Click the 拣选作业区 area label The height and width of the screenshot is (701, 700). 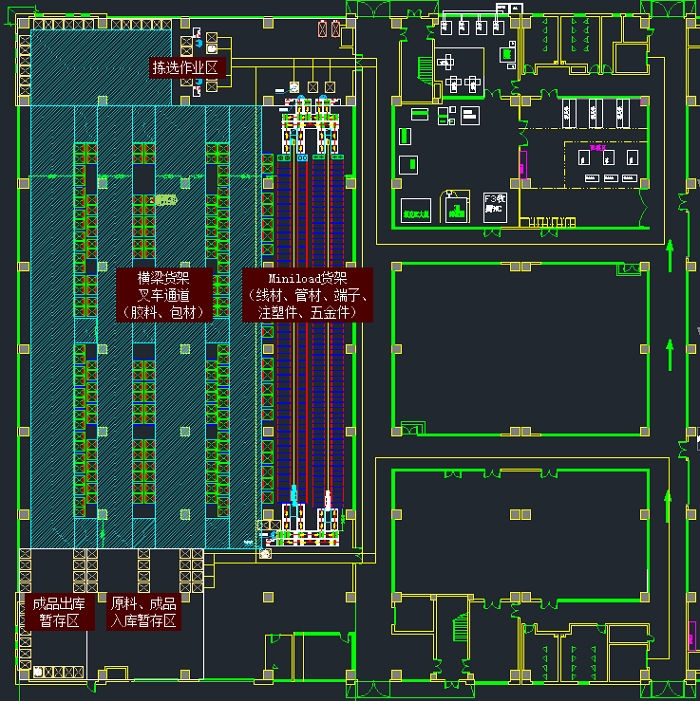[x=184, y=68]
